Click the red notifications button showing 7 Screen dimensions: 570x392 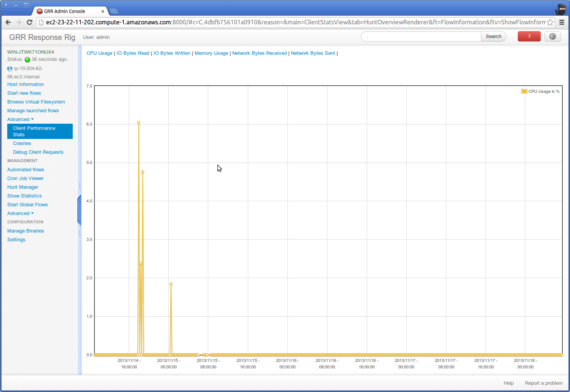click(529, 37)
